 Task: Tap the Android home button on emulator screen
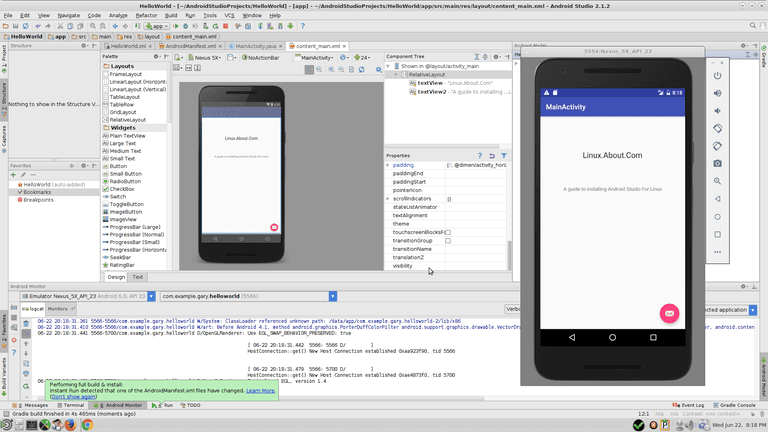(x=612, y=337)
